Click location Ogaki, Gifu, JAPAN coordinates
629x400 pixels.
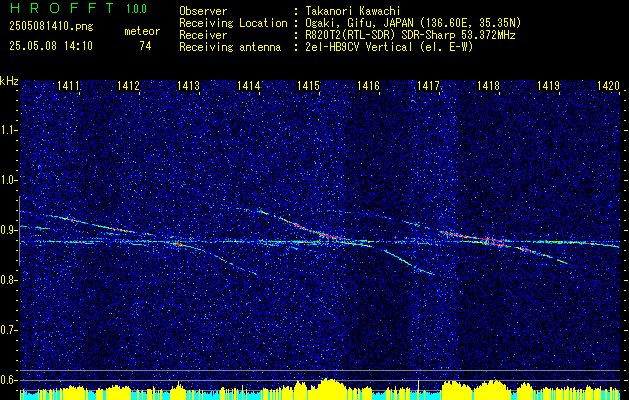pos(413,23)
